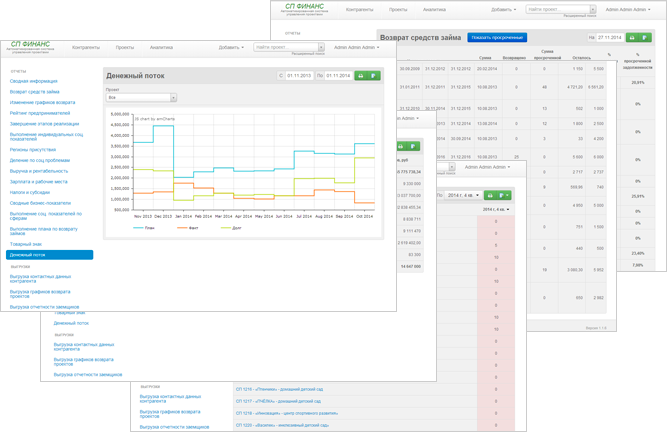Open the Admin Admin Admin menu in the quarterly report window
Screen dimensions: 667x432
pos(487,167)
